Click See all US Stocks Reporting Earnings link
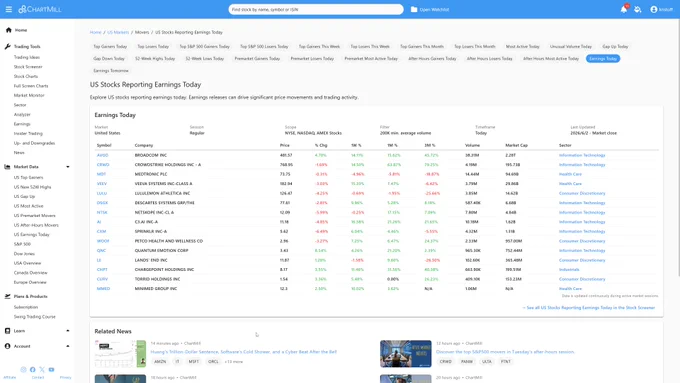This screenshot has height=383, width=680. point(588,308)
